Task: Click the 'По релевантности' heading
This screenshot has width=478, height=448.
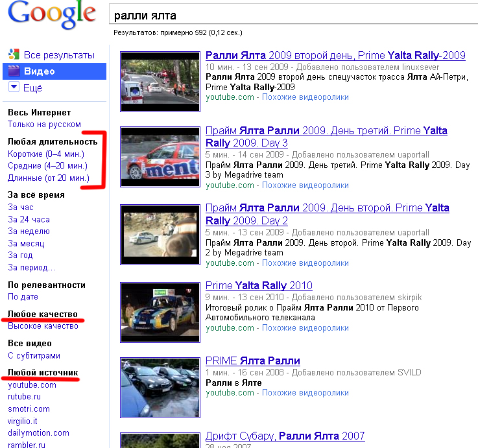Action: (x=46, y=285)
